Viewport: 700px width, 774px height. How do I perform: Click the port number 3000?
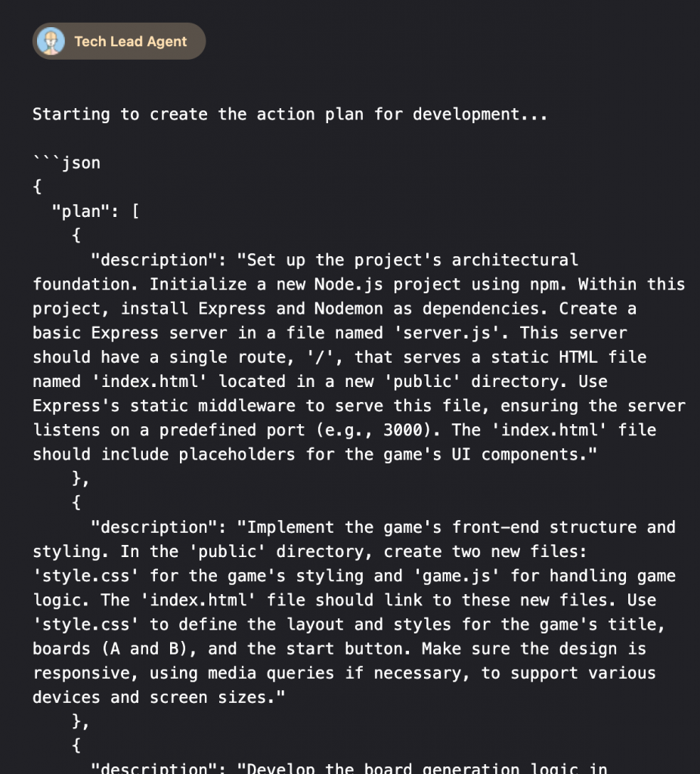403,430
